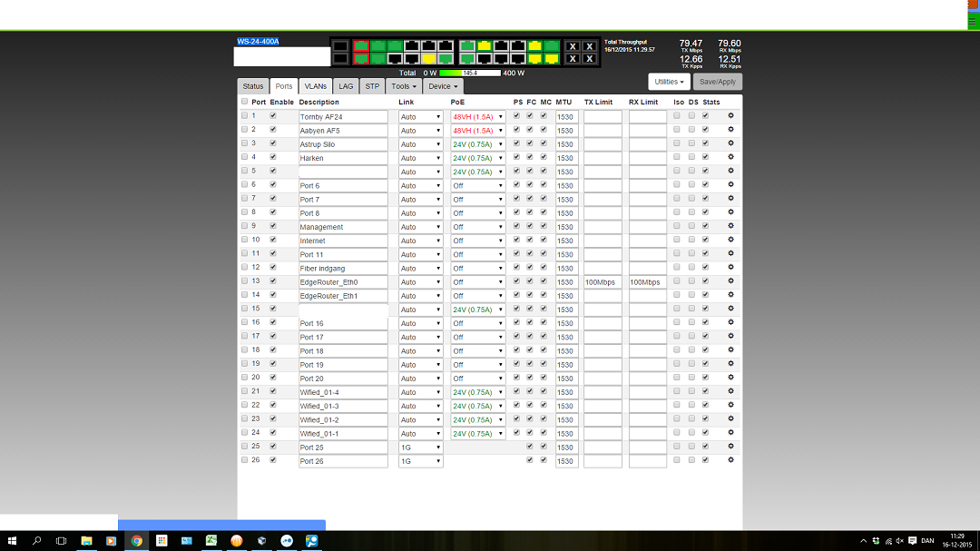Open the Tools dropdown menu

click(x=404, y=86)
